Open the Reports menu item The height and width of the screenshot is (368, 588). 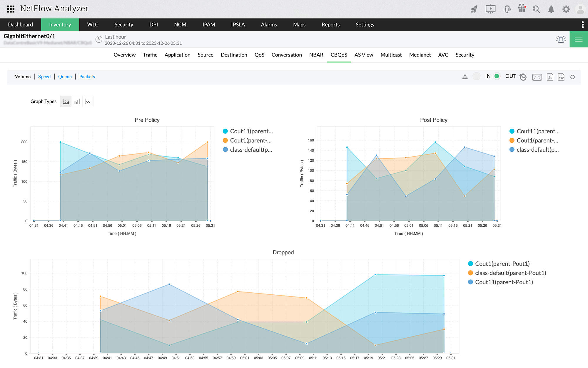pos(330,25)
